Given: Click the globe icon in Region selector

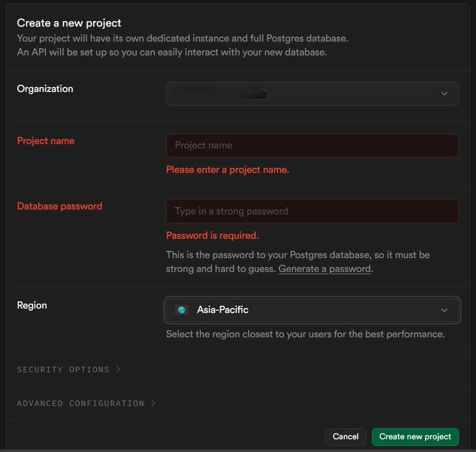Looking at the screenshot, I should tap(182, 310).
